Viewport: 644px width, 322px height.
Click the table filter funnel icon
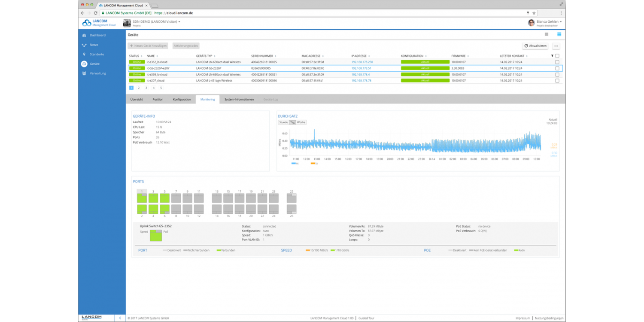tap(552, 56)
